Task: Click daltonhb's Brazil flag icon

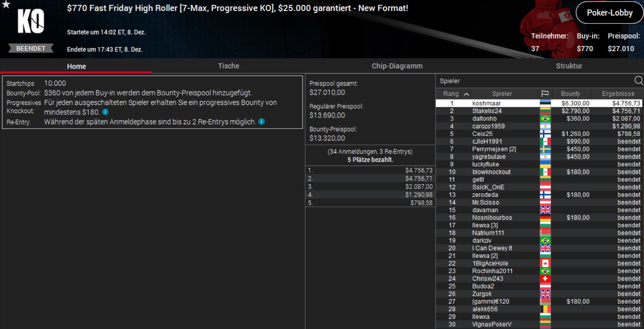Action: pyautogui.click(x=545, y=119)
